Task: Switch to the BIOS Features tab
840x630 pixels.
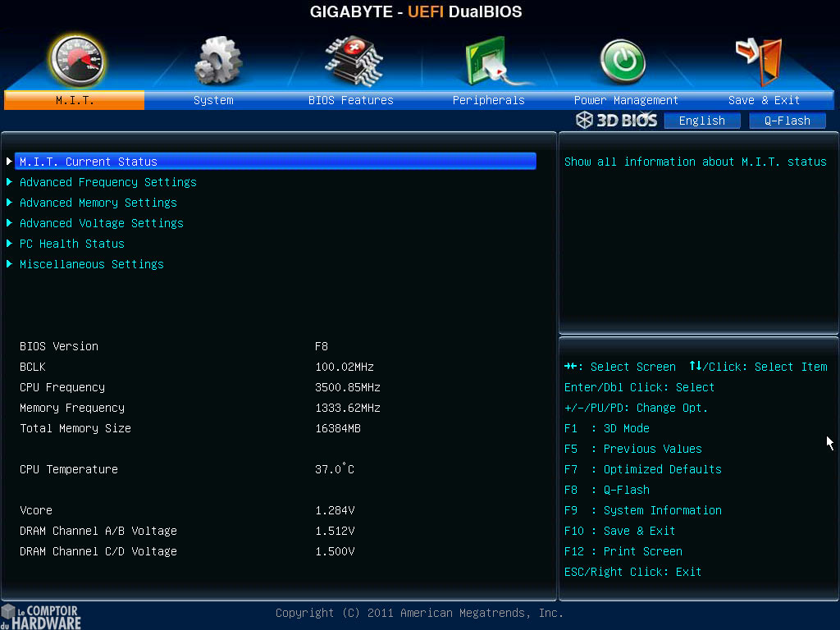Action: point(351,99)
